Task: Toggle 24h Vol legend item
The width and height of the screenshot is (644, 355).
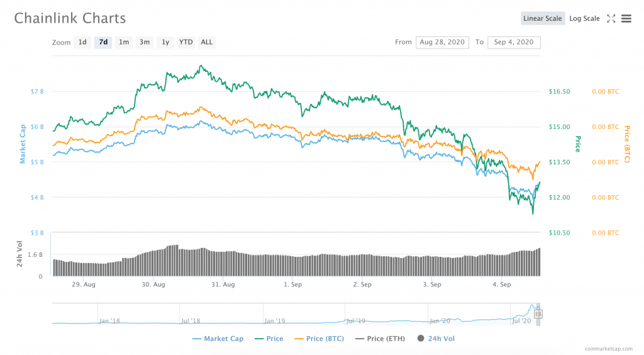Action: tap(436, 339)
